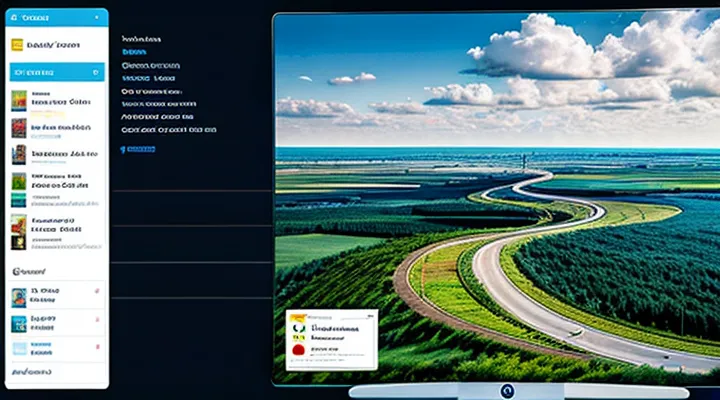Click the red mark on the pale-blue thumbnail row
The width and height of the screenshot is (720, 400).
(x=97, y=347)
